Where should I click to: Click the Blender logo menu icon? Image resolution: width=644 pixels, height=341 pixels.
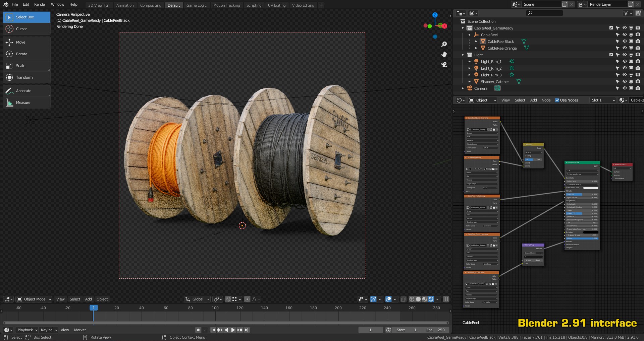(x=6, y=4)
